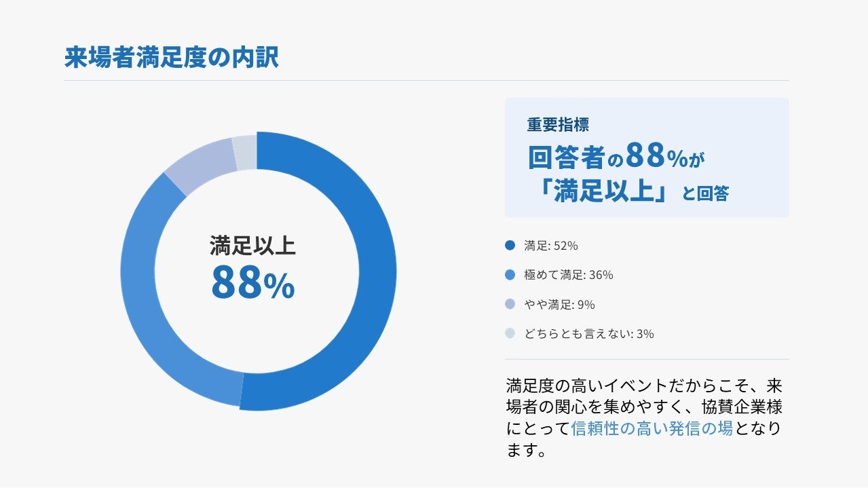Screen dimensions: 868x488
Task: Select the どちらとも言えない: 3% legend label
Action: [x=589, y=334]
